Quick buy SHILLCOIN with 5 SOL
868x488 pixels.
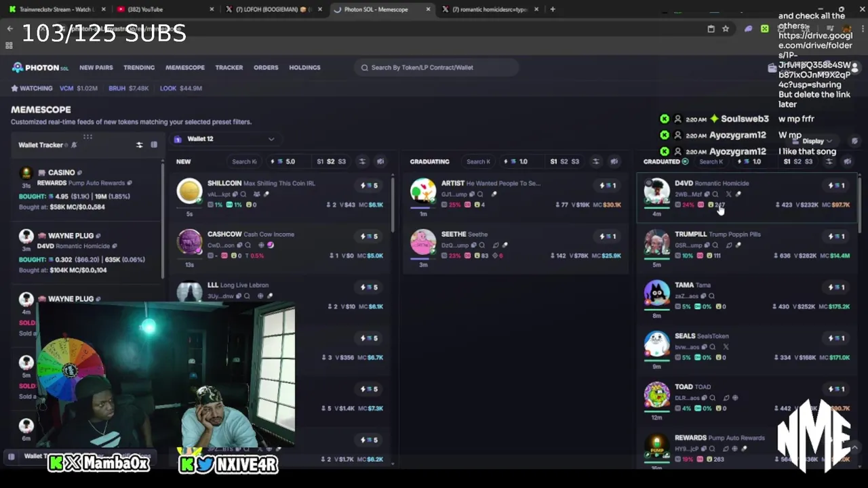click(370, 186)
